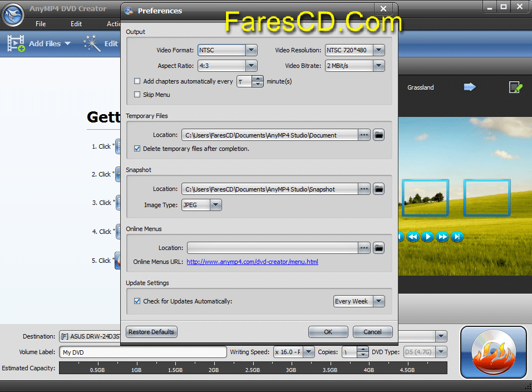Click Restore Defaults button
Screen dimensions: 532x392
151,332
